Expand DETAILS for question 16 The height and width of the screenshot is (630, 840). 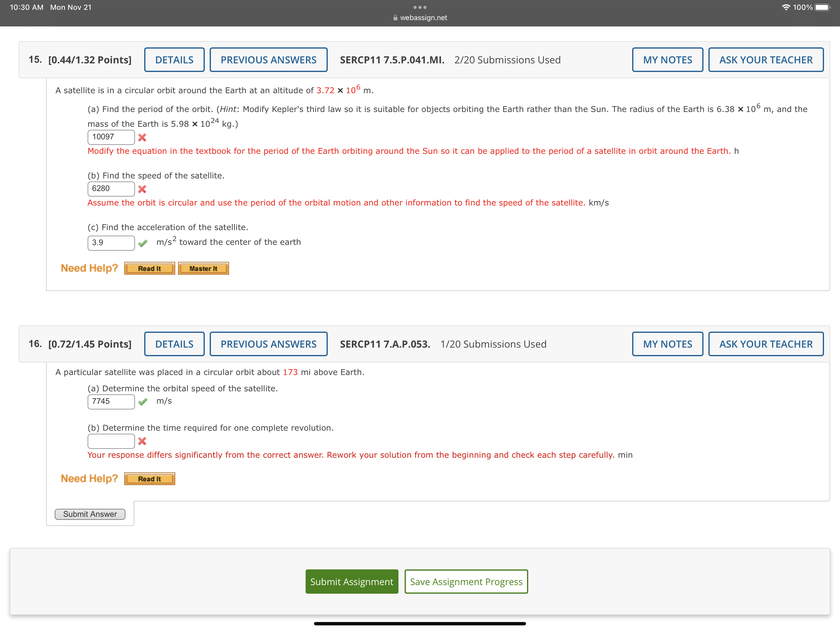click(174, 344)
